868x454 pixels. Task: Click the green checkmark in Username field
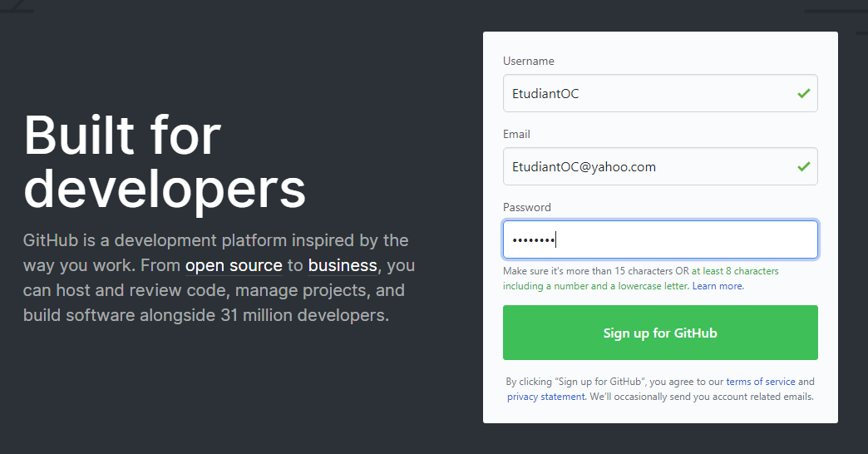[804, 93]
